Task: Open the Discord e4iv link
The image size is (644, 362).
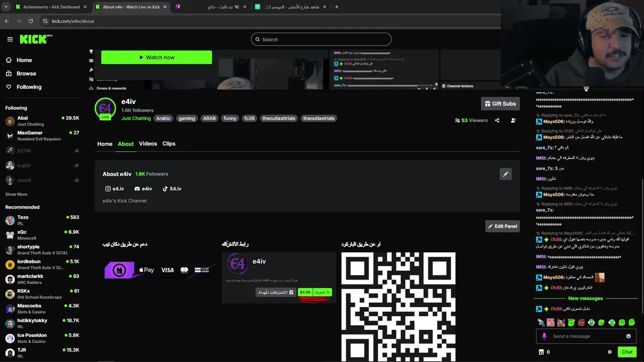Action: [143, 189]
